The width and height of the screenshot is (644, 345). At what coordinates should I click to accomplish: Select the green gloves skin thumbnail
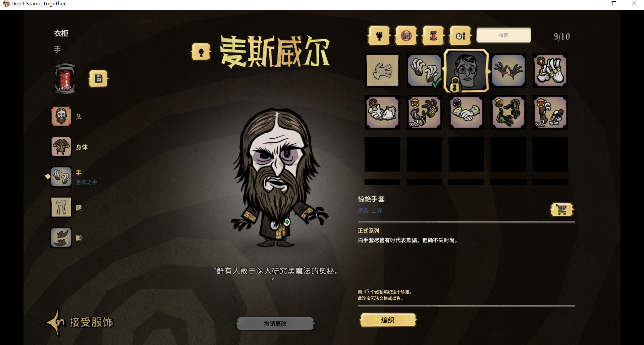click(508, 113)
